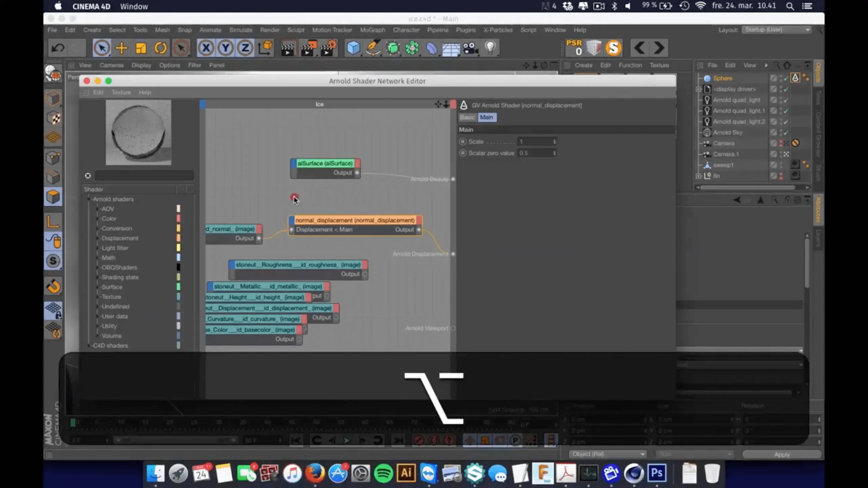Click the PSR 0 reset icon
Screen dimensions: 868x488
tap(574, 47)
